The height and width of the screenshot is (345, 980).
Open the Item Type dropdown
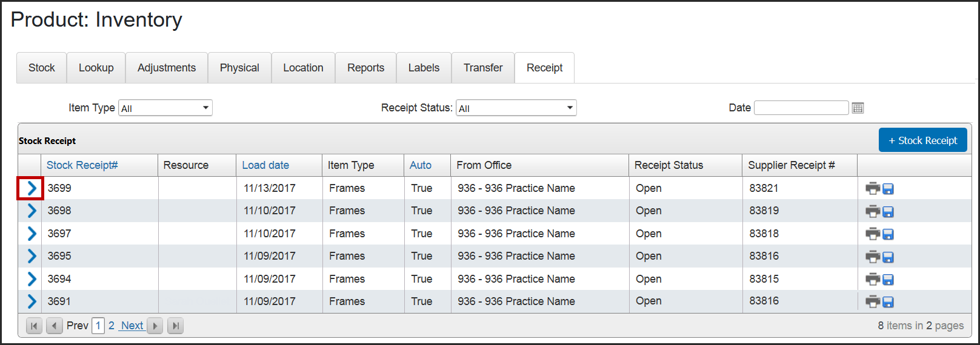tap(165, 108)
